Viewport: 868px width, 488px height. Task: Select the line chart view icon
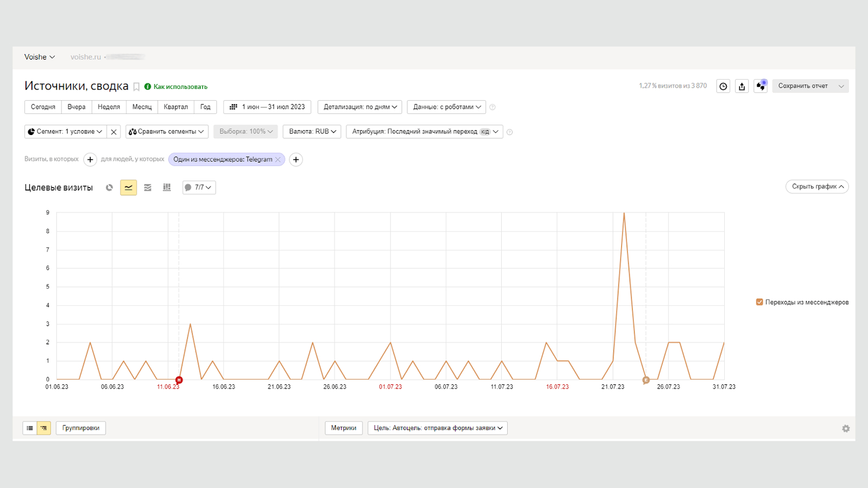(129, 188)
